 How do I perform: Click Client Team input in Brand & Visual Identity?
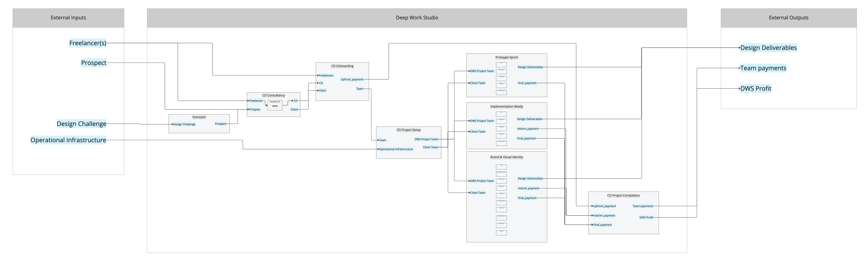[478, 193]
